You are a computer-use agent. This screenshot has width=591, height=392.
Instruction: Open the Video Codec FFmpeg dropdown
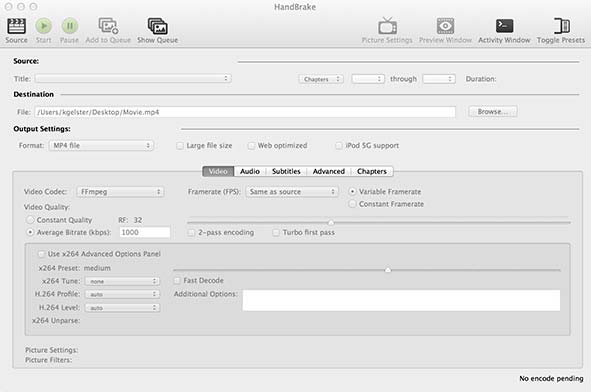120,192
